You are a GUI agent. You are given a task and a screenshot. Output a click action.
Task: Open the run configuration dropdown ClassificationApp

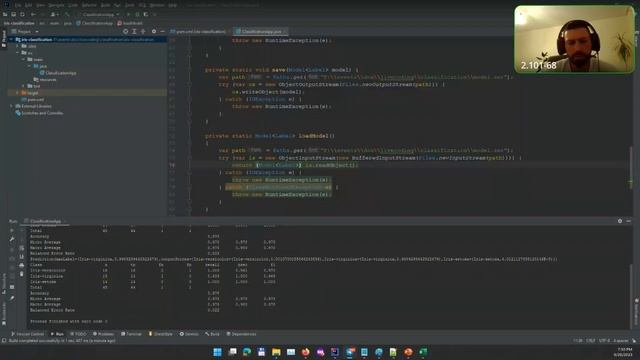pos(99,14)
